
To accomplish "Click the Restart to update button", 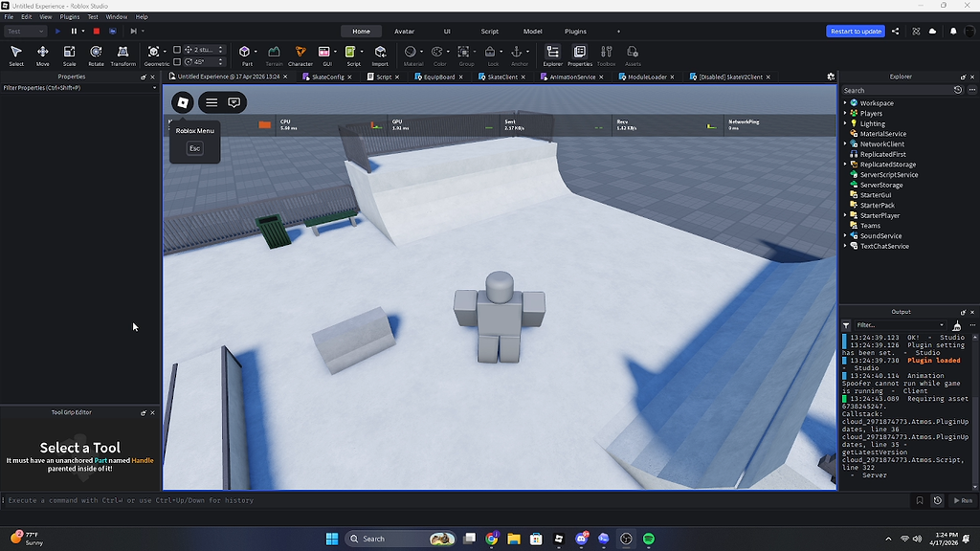I will 856,32.
